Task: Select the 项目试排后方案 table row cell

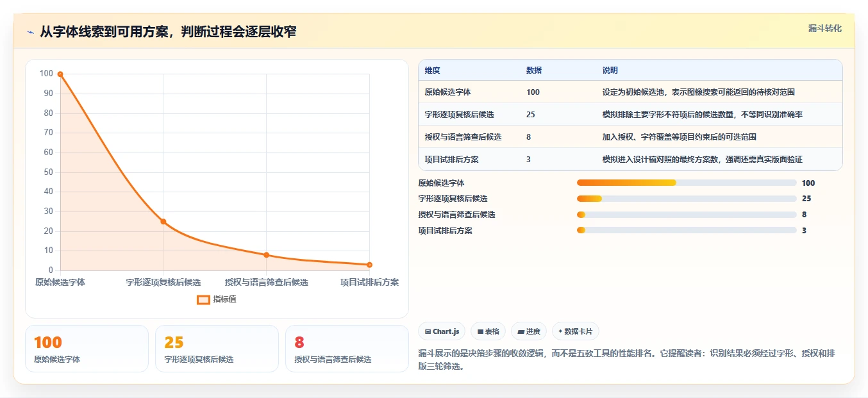Action: point(451,160)
